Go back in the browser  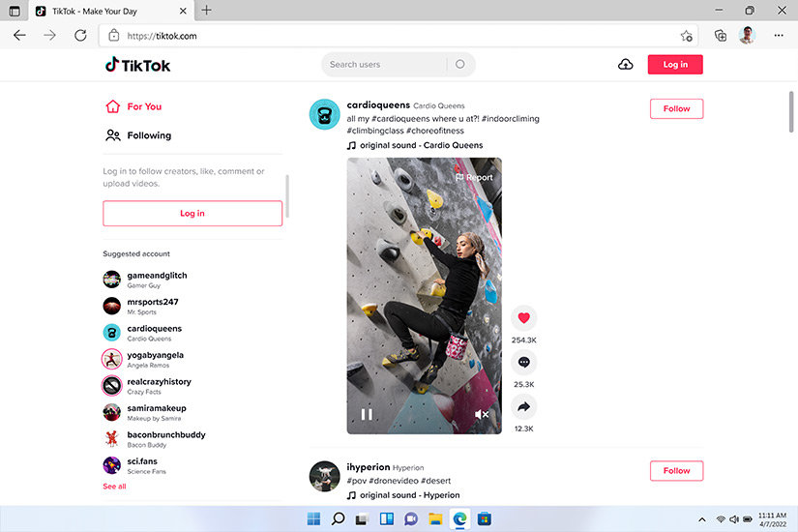click(19, 36)
